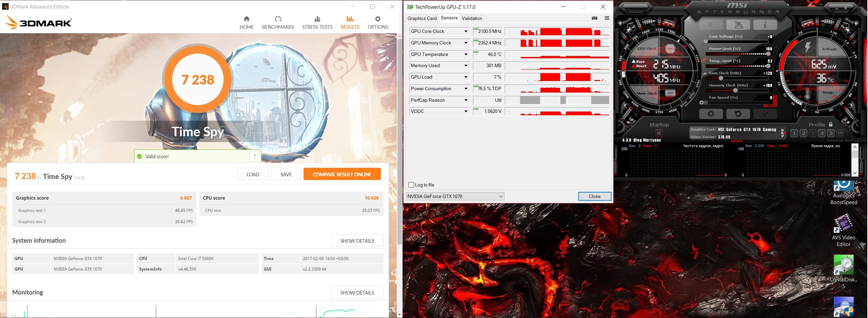868x318 pixels.
Task: Open the Validation tab in GPU-Z
Action: 472,18
